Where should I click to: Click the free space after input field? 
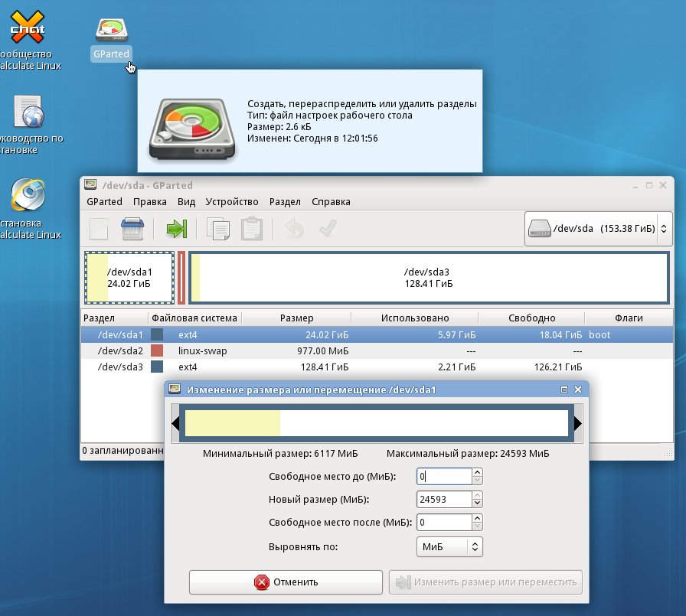click(x=445, y=523)
